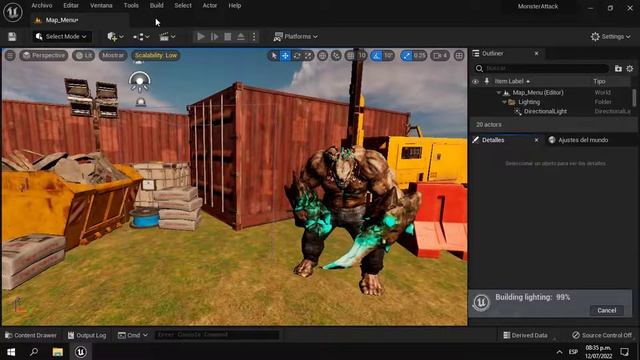
Task: Toggle surface snapping icon
Action: click(x=336, y=56)
